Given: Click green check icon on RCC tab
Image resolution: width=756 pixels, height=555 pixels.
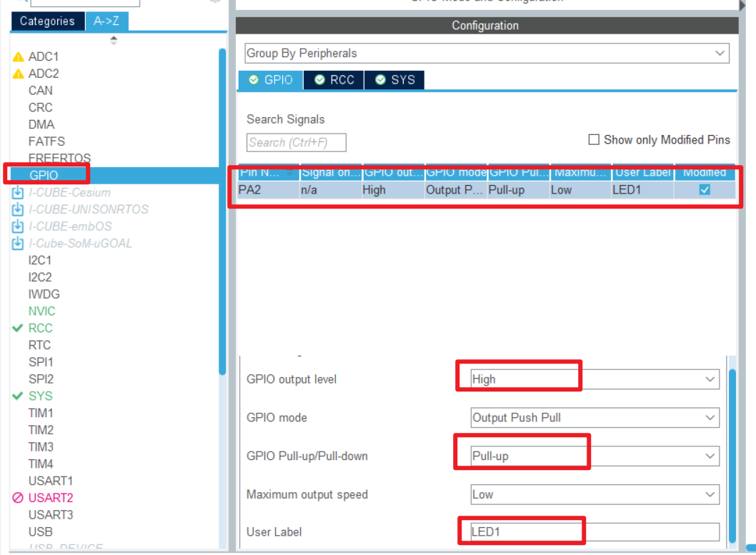Looking at the screenshot, I should 319,79.
